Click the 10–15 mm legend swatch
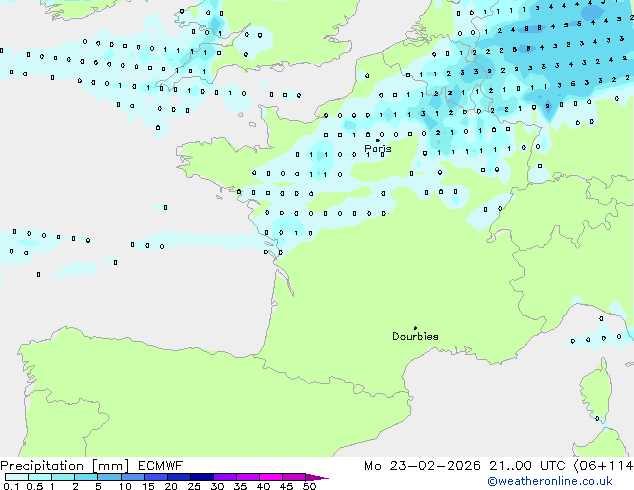Image resolution: width=634 pixels, height=490 pixels. click(x=133, y=477)
